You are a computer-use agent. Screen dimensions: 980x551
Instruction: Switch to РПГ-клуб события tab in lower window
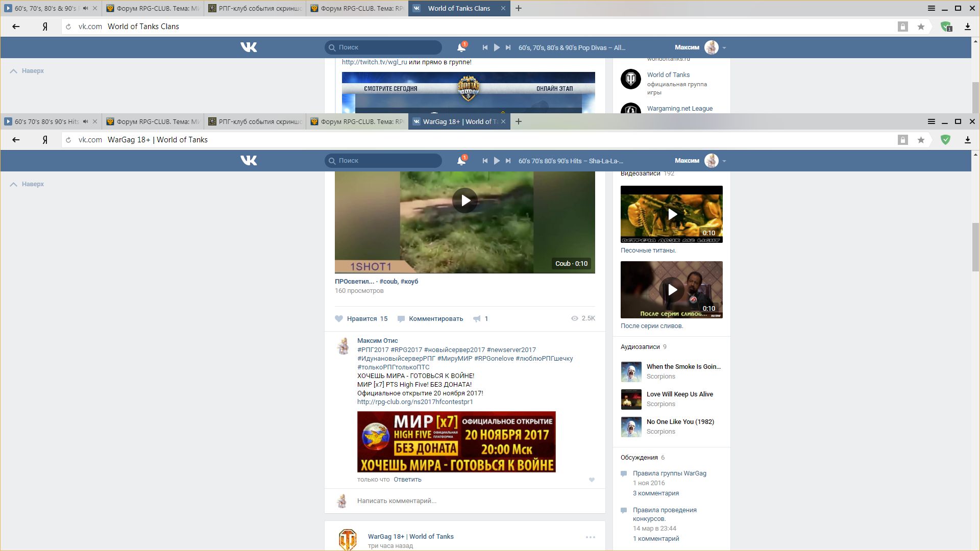coord(255,121)
